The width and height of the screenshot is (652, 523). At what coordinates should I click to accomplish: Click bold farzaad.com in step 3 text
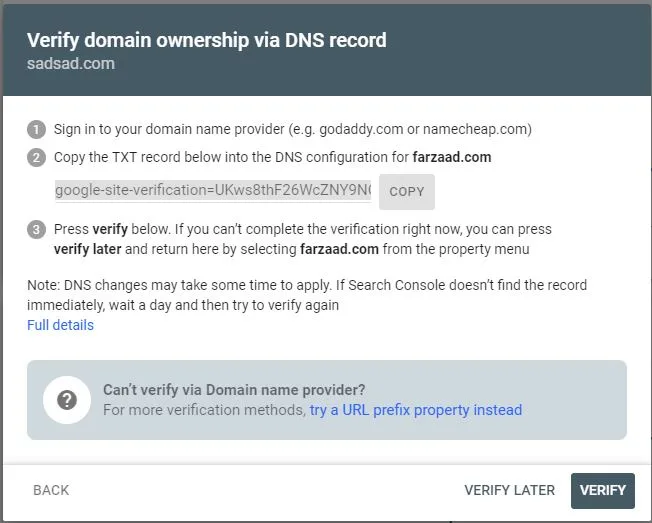[x=339, y=249]
